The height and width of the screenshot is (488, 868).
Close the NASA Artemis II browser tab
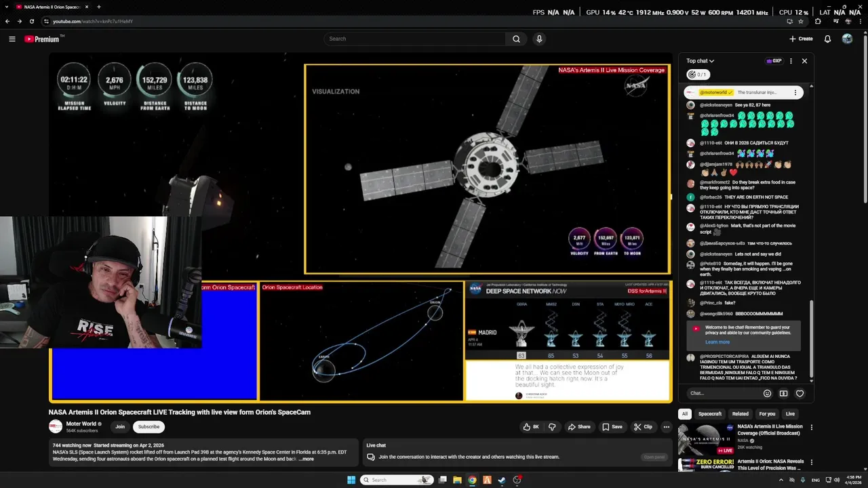point(87,7)
